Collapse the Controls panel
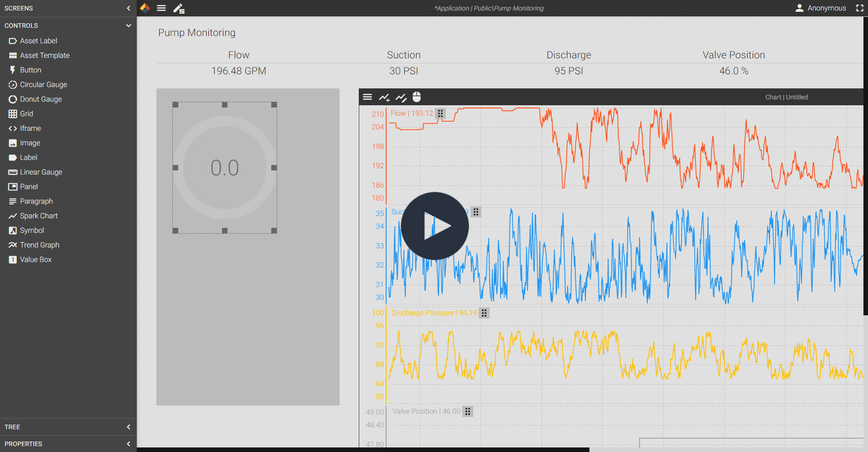Viewport: 868px width, 452px height. (128, 26)
